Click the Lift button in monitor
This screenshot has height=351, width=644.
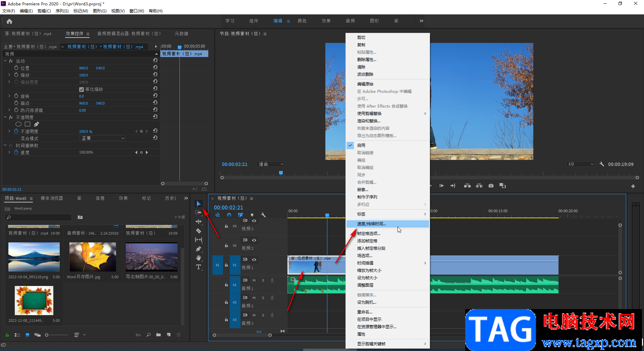467,186
